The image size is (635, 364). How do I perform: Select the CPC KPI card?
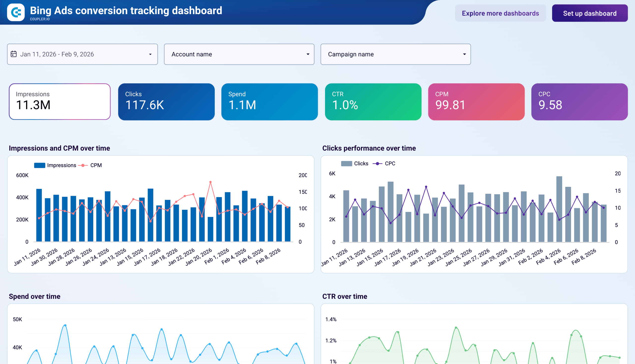pyautogui.click(x=579, y=101)
